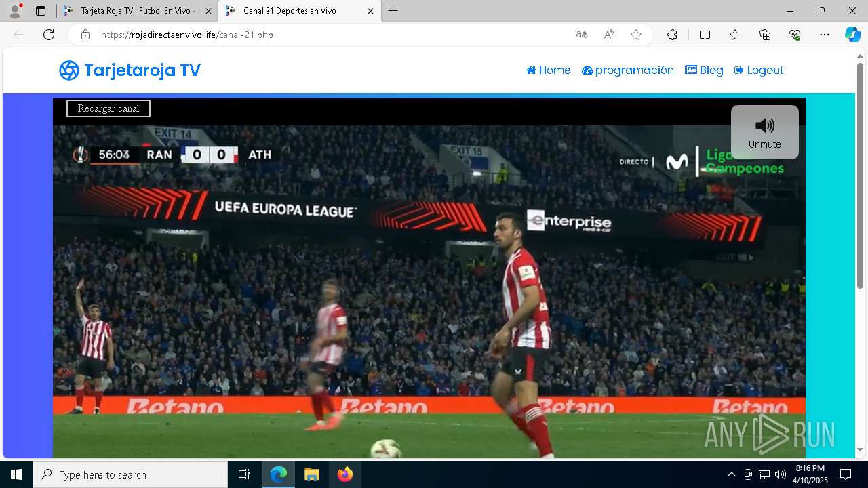Unmute the video stream
The image size is (868, 488).
pyautogui.click(x=765, y=132)
